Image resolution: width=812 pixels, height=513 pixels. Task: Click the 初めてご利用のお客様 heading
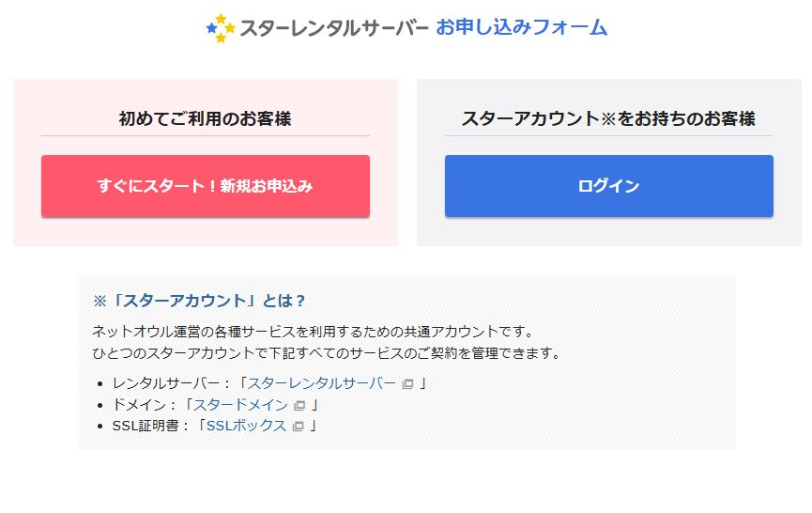[205, 119]
